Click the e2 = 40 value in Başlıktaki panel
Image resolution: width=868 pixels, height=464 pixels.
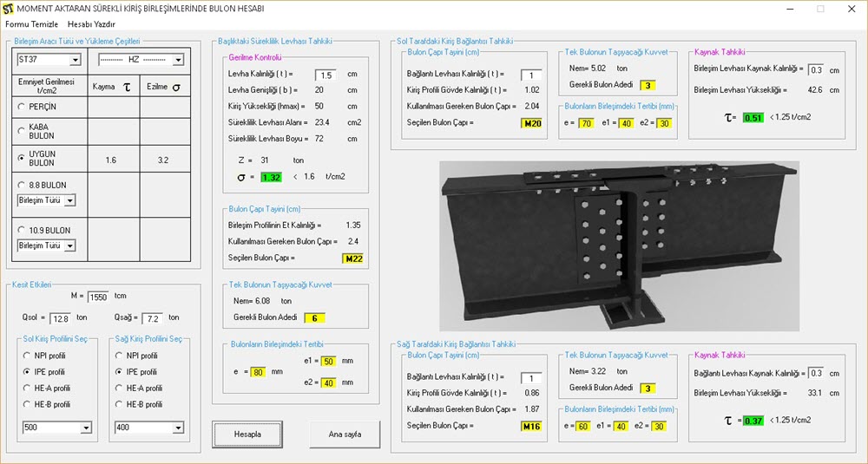(x=329, y=382)
